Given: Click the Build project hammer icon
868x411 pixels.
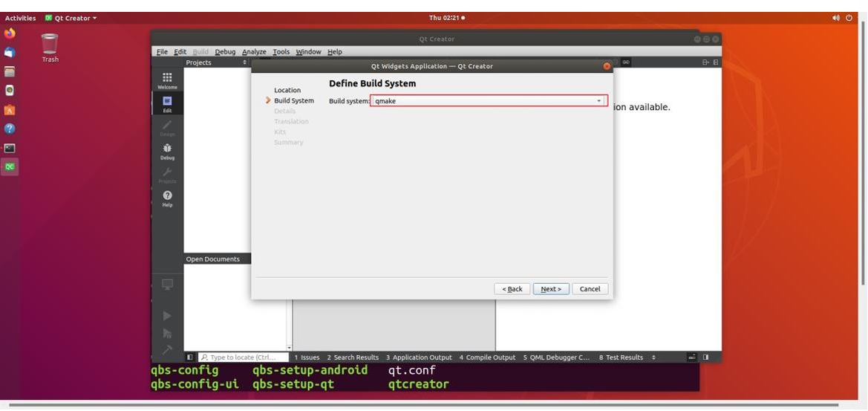Looking at the screenshot, I should coord(167,350).
